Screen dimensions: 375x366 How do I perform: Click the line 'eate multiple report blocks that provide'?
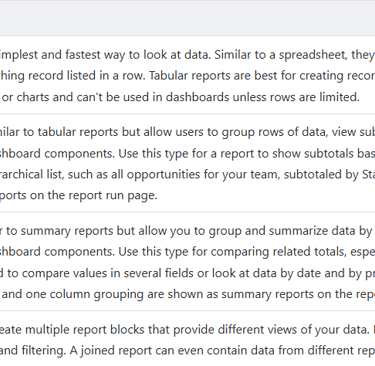tap(187, 329)
